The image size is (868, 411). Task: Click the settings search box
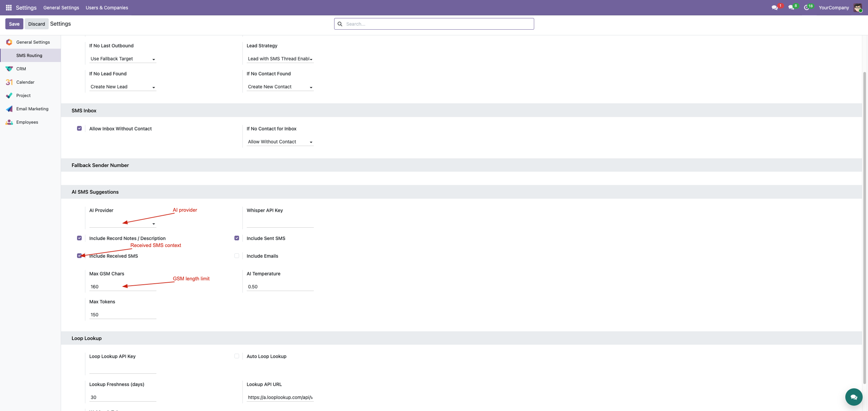(x=434, y=24)
